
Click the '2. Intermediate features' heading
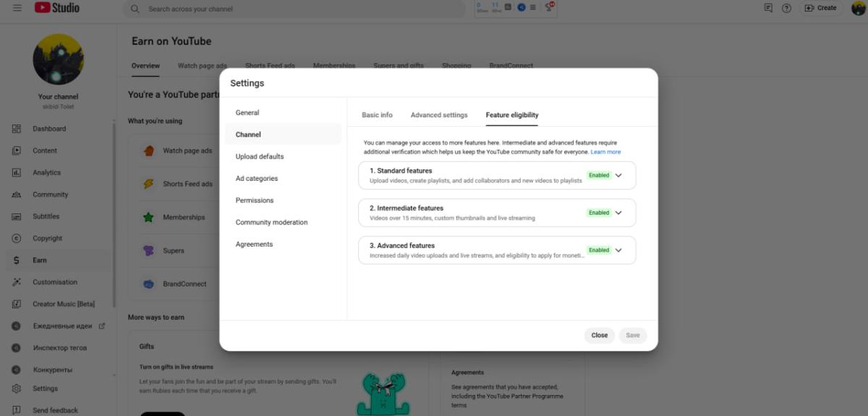point(407,208)
